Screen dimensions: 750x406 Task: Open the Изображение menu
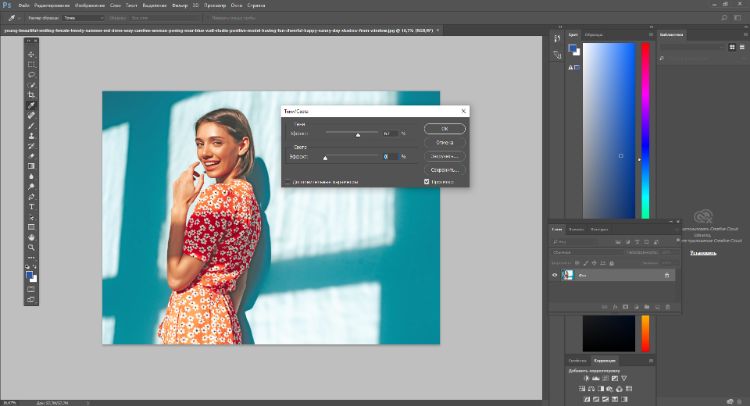89,5
